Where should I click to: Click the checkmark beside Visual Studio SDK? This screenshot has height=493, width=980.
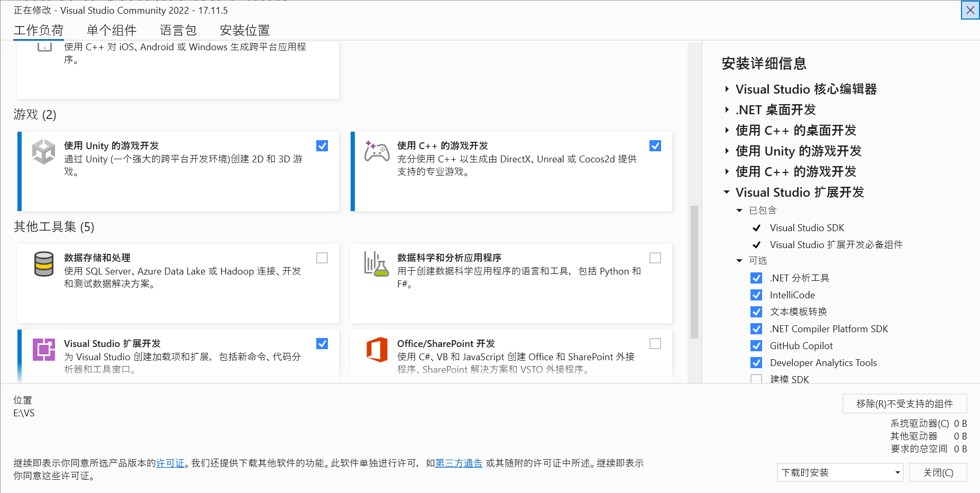pyautogui.click(x=756, y=228)
